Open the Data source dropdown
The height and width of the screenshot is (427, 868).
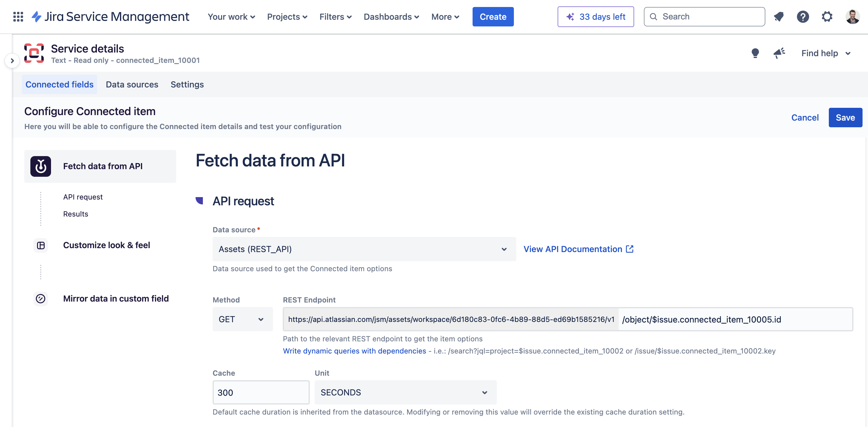(x=364, y=249)
